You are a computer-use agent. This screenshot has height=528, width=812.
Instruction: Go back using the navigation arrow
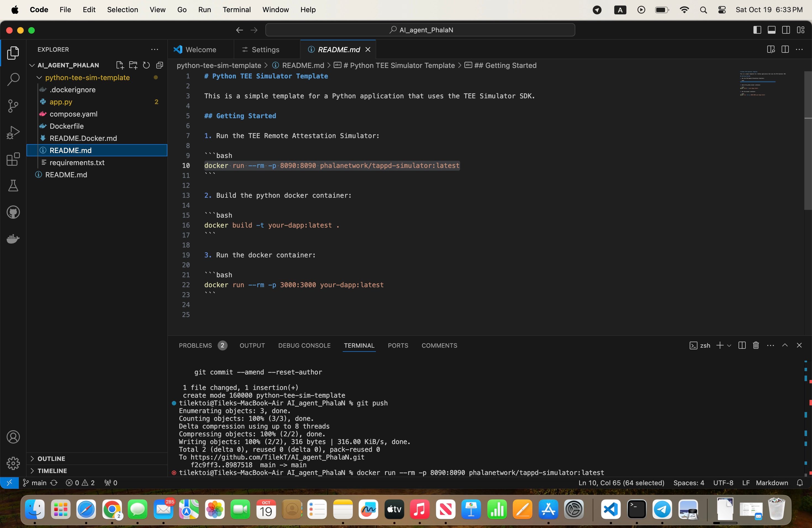[x=239, y=30]
